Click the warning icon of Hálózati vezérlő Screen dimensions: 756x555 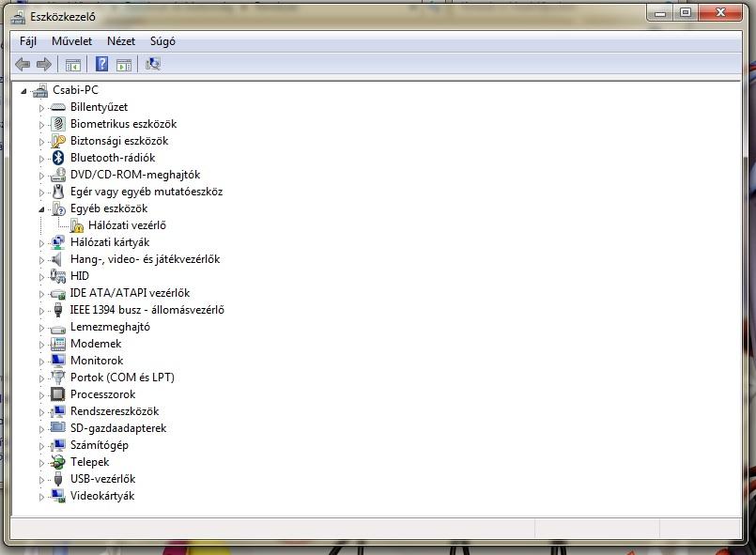[77, 225]
